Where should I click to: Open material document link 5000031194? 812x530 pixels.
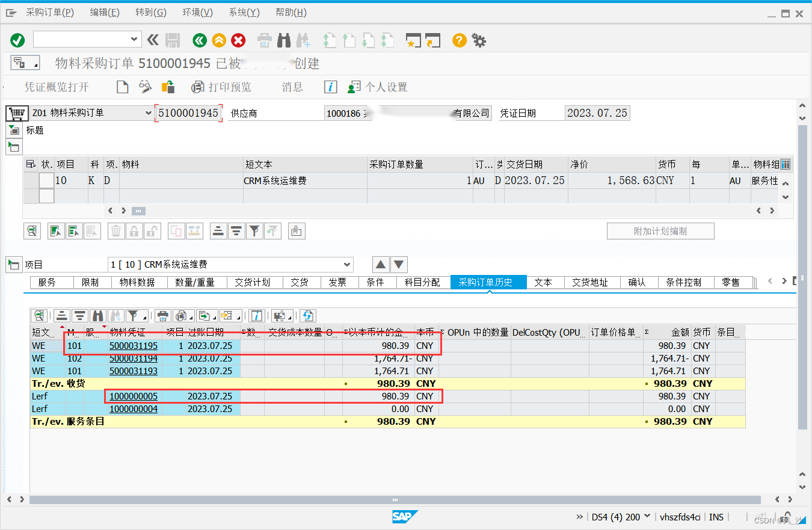point(134,359)
